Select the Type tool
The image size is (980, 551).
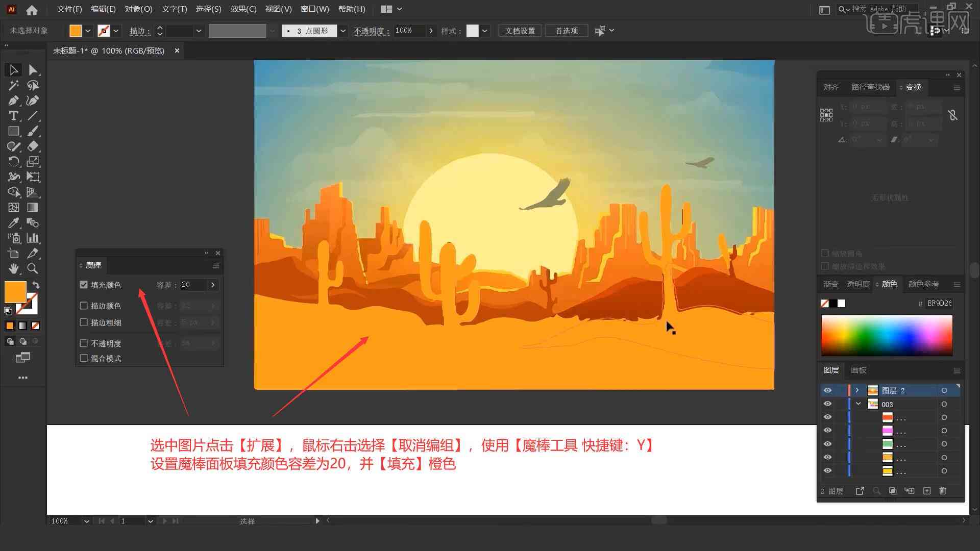click(x=12, y=116)
